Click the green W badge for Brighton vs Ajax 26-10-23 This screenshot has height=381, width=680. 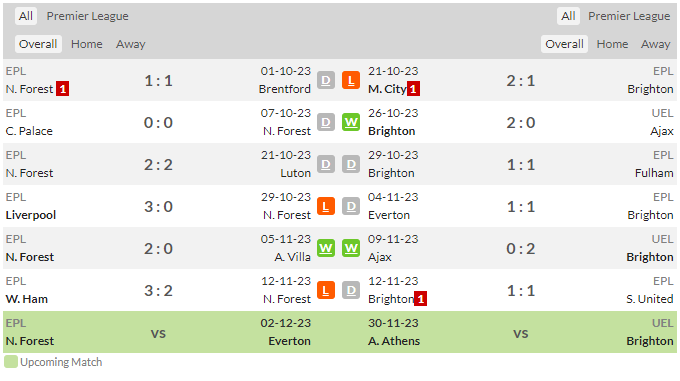coord(351,123)
